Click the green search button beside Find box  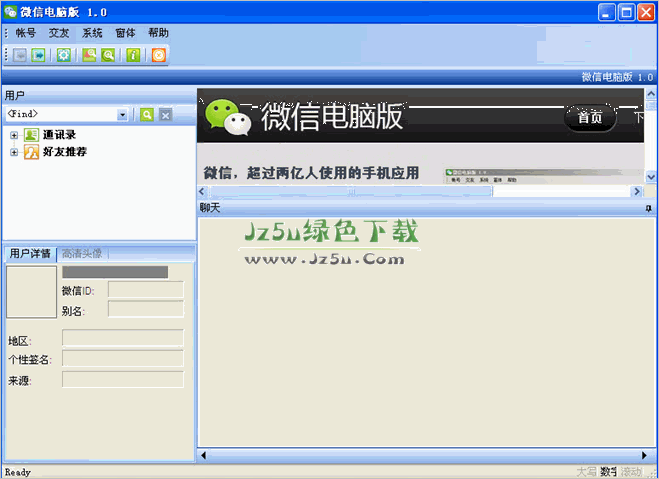147,115
